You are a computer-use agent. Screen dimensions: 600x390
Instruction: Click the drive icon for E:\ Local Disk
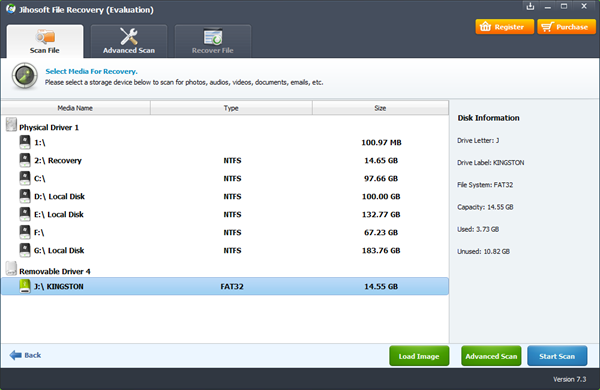pos(25,214)
